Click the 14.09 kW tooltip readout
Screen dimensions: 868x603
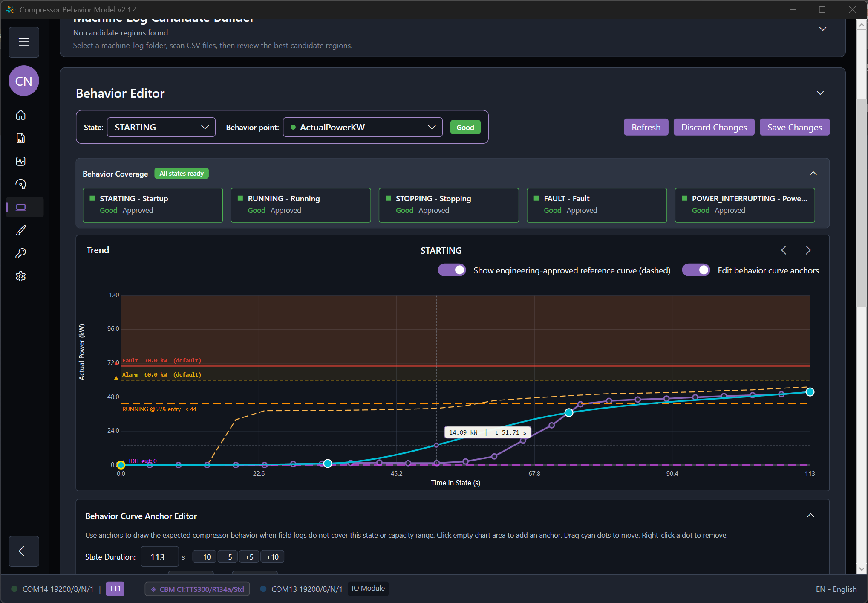click(x=487, y=432)
